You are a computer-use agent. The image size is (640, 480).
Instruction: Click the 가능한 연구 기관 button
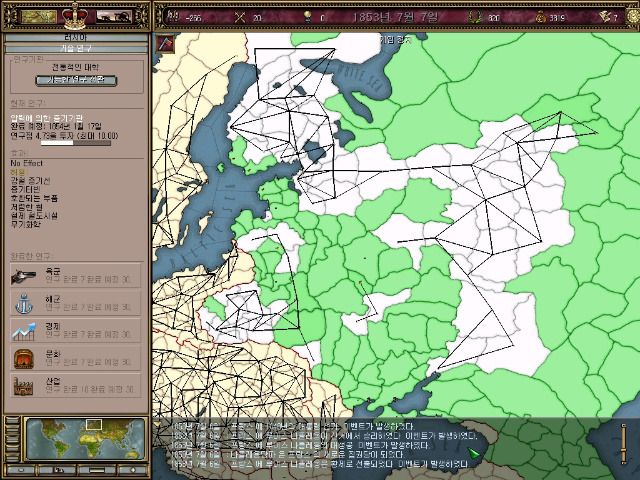pos(76,80)
